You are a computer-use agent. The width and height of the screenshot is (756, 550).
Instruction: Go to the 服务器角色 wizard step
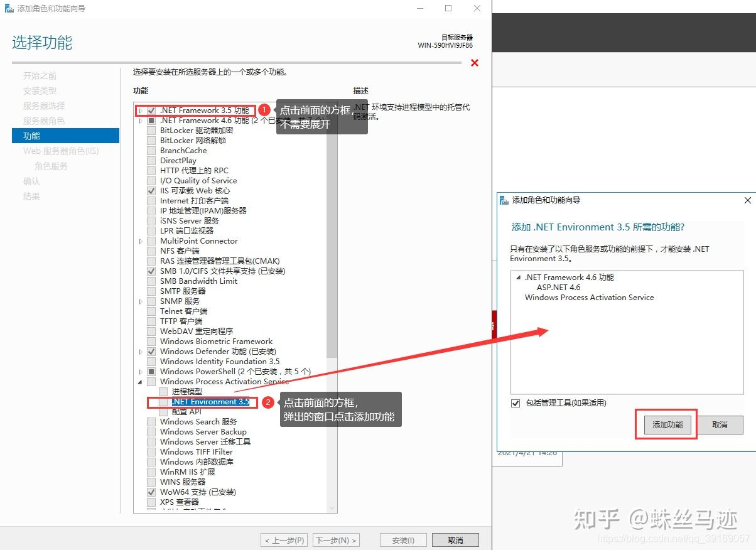pyautogui.click(x=44, y=121)
